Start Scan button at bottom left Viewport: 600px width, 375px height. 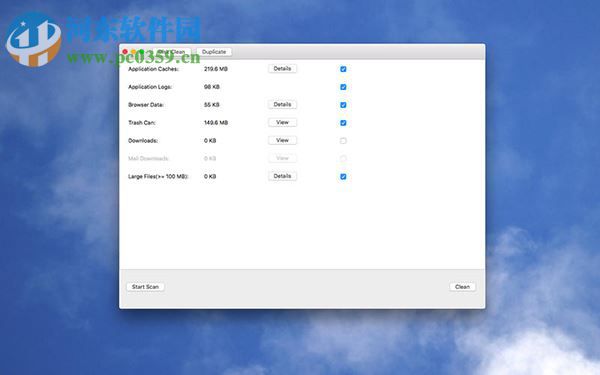click(145, 287)
